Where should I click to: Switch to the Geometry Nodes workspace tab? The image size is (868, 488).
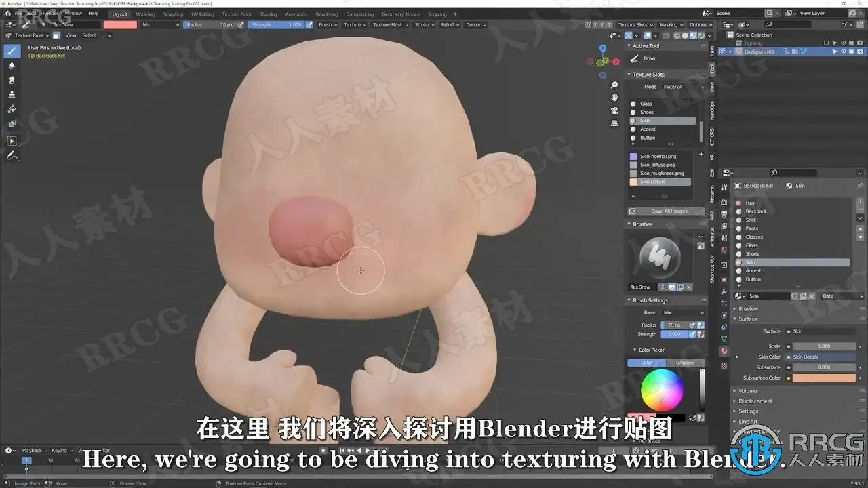(401, 14)
